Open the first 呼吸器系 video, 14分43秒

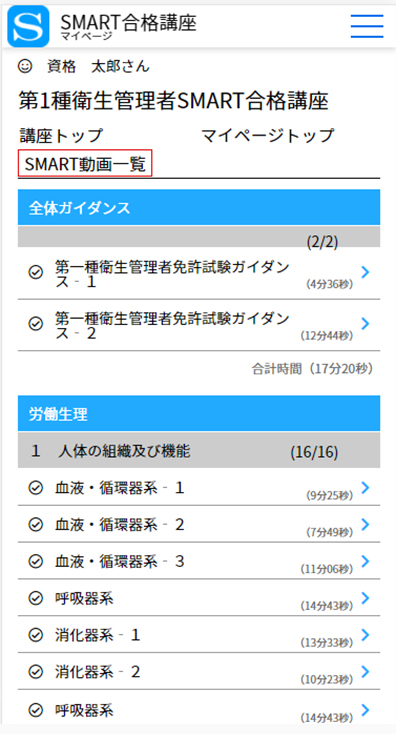pos(199,598)
